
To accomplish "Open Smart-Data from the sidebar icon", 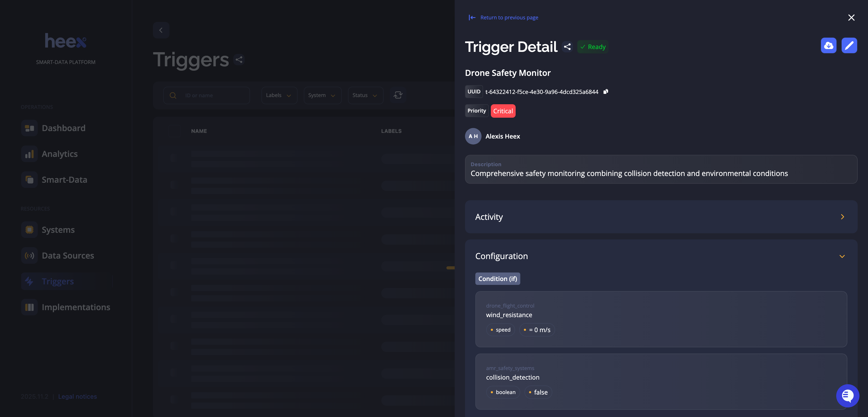I will (29, 179).
